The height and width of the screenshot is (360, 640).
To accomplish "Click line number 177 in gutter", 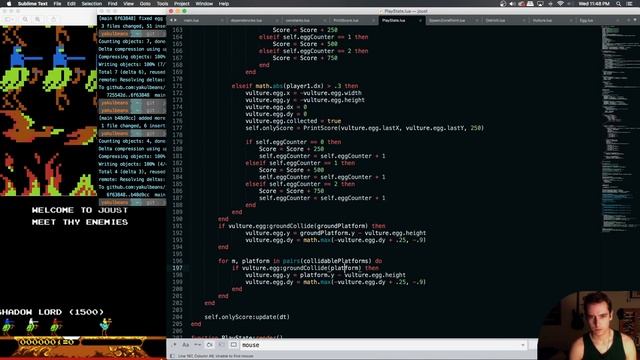I will tap(177, 128).
